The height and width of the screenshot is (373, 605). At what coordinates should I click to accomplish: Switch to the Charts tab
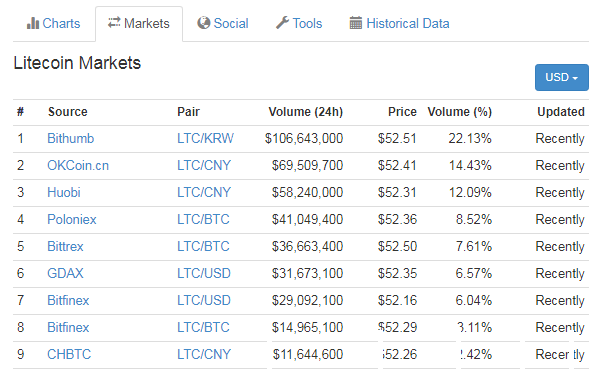pos(54,24)
